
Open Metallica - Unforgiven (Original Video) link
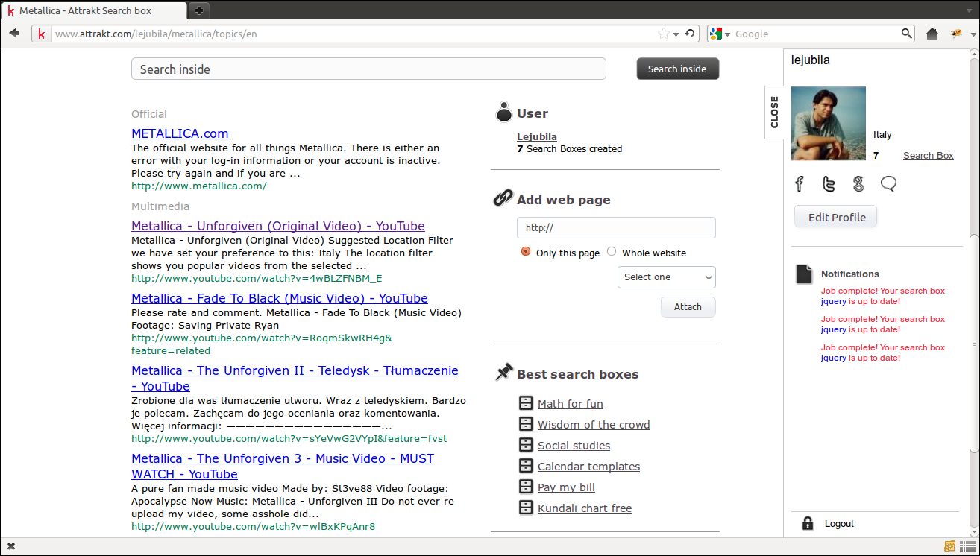(278, 226)
